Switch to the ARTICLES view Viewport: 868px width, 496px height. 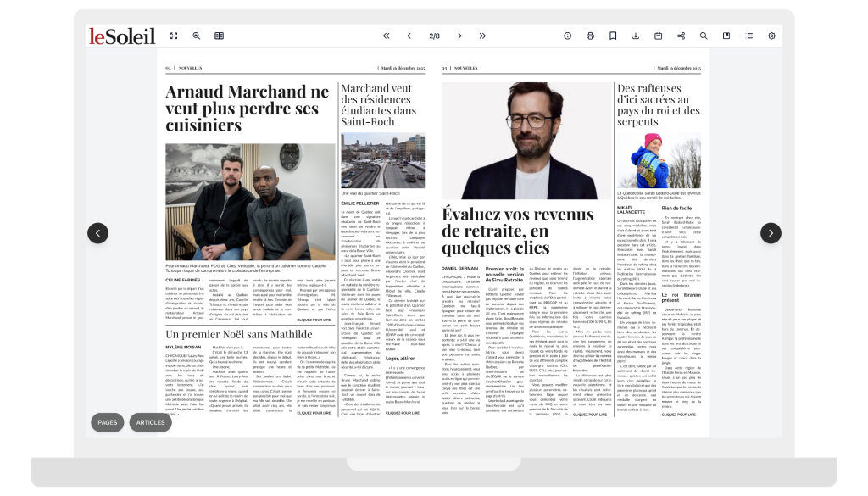pos(151,422)
